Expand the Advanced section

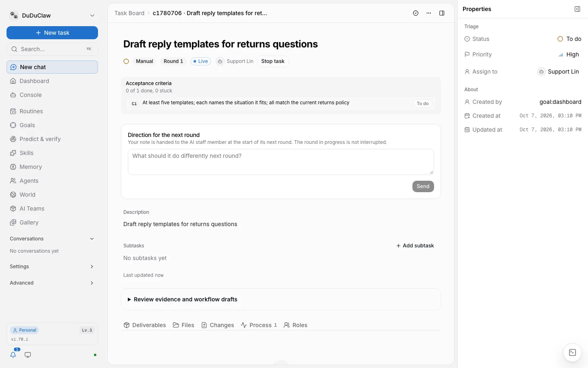52,283
